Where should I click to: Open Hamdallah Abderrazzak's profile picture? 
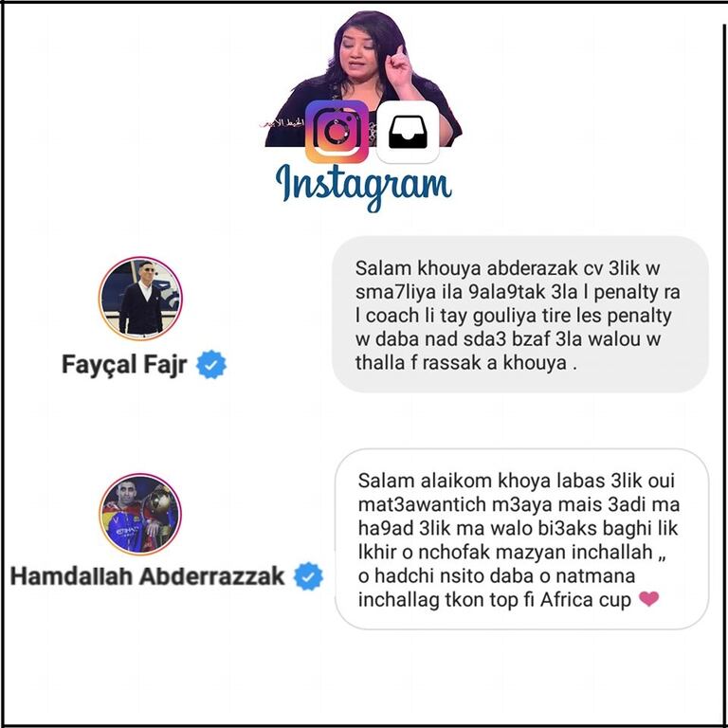(140, 515)
